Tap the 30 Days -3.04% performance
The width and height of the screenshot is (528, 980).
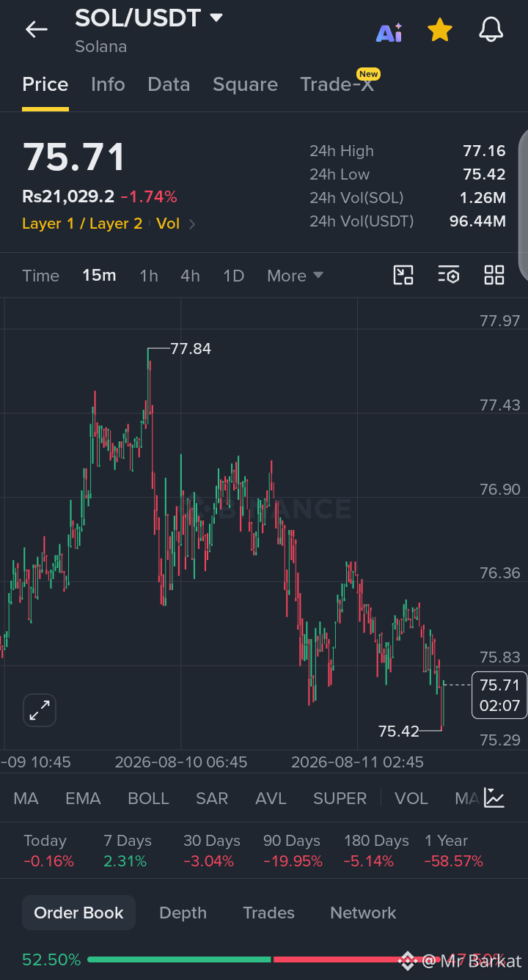(211, 851)
